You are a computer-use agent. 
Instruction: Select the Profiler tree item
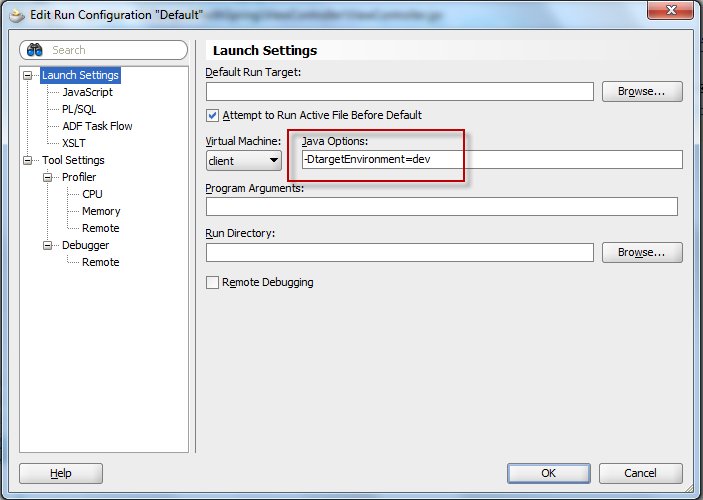click(79, 177)
